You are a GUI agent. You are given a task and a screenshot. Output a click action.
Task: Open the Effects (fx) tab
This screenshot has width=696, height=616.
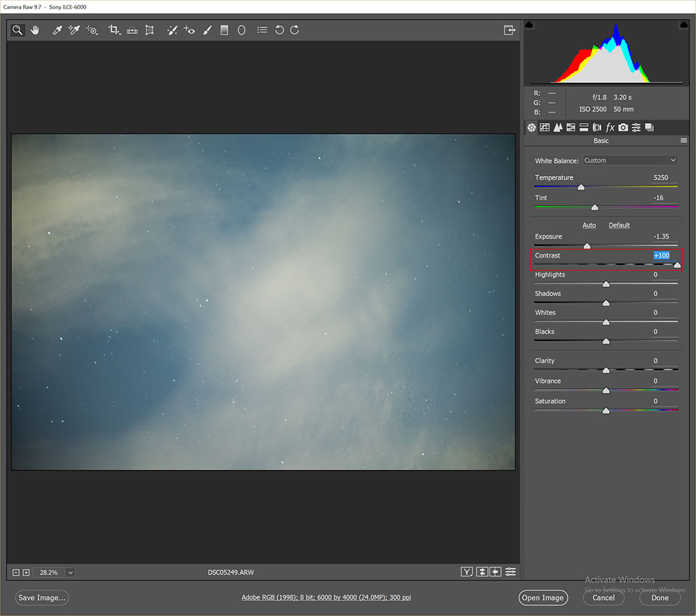(610, 127)
